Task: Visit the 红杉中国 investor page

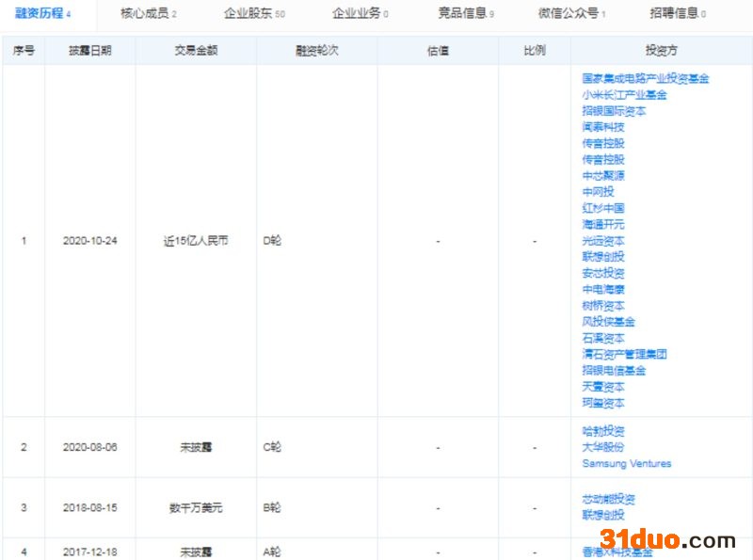Action: click(x=603, y=208)
